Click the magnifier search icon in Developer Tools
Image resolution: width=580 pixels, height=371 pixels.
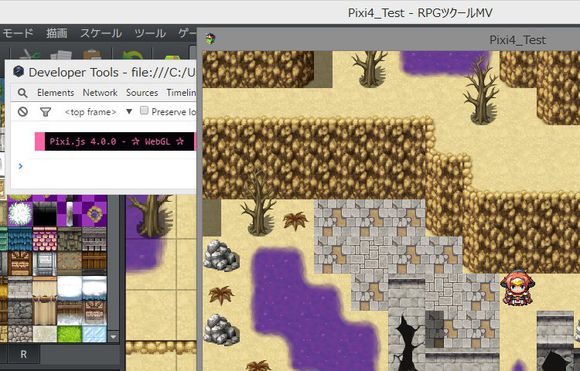tap(23, 93)
